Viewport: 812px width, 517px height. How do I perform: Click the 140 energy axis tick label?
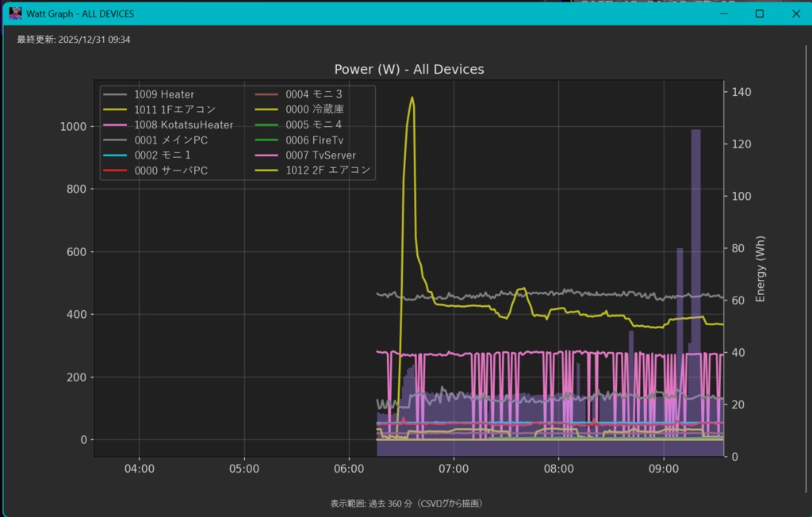point(741,92)
